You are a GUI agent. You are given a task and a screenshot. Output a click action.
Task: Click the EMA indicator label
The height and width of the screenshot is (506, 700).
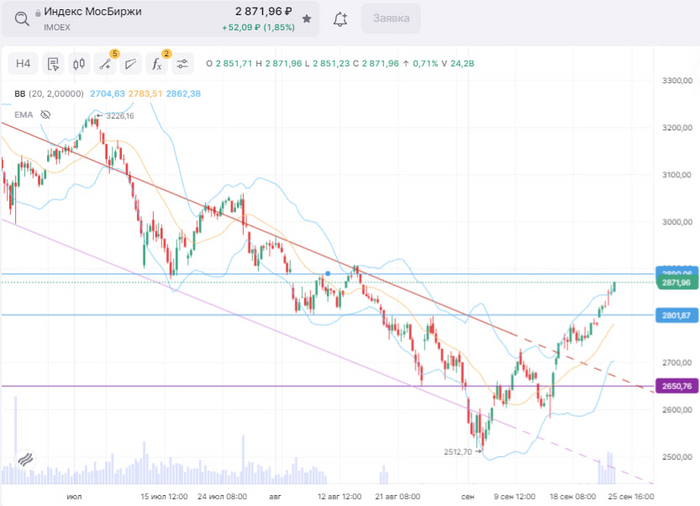[24, 115]
